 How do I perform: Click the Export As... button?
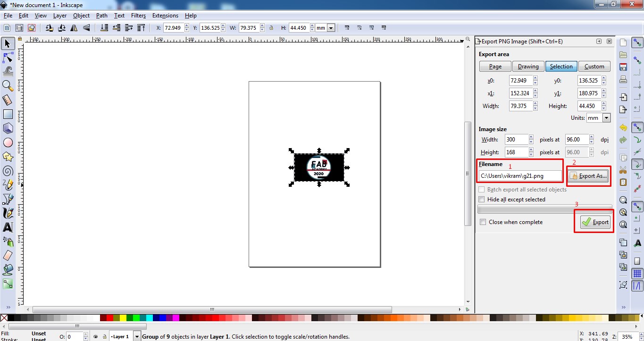pyautogui.click(x=588, y=176)
